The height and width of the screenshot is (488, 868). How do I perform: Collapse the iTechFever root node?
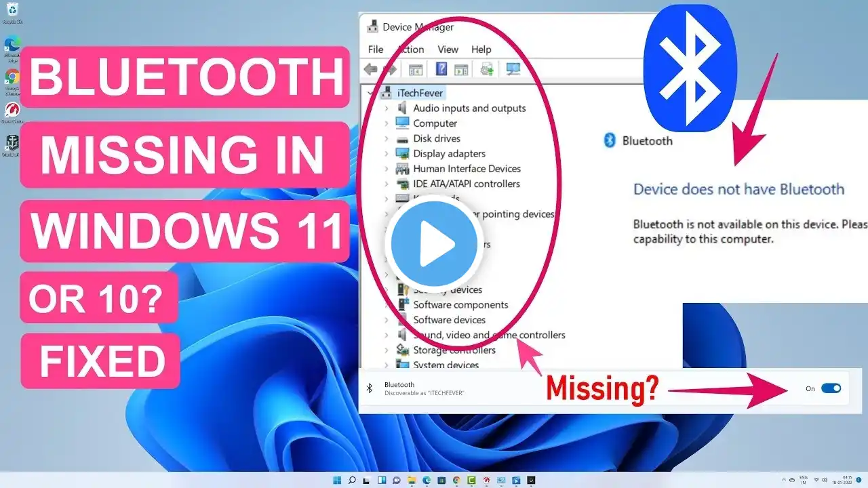click(370, 93)
